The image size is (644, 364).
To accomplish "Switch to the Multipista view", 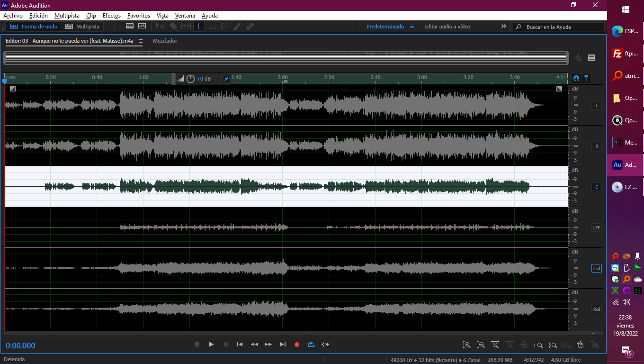I will [82, 27].
